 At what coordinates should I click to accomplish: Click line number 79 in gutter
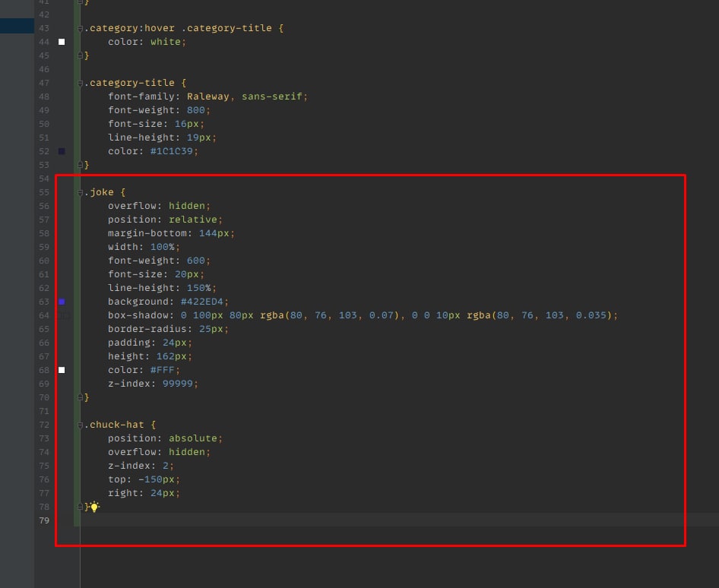pyautogui.click(x=44, y=520)
